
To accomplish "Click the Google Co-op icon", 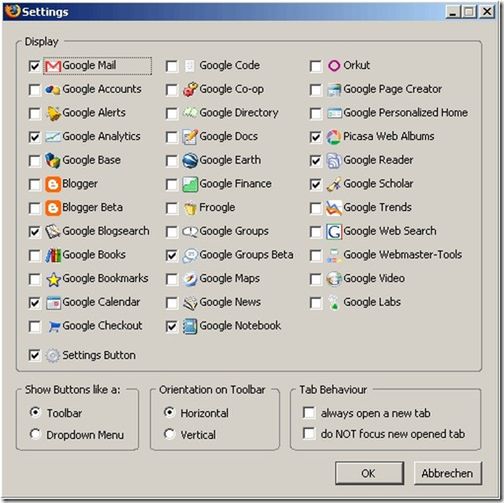I will pos(190,90).
